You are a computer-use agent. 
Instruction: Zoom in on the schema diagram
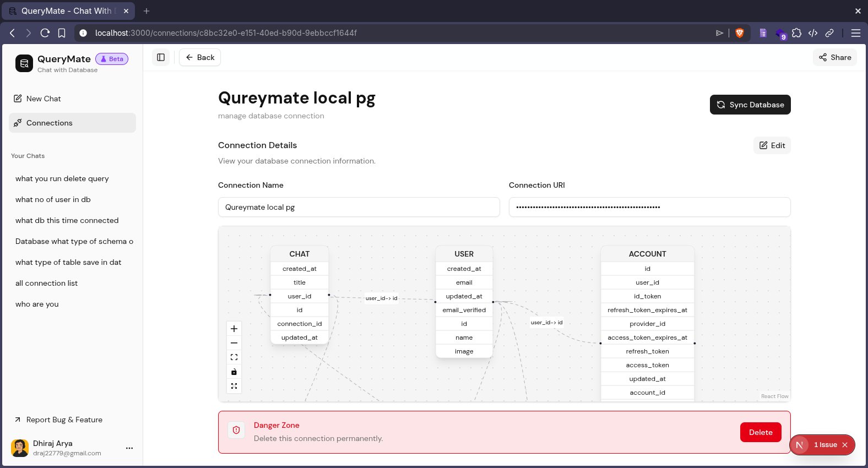pos(234,329)
